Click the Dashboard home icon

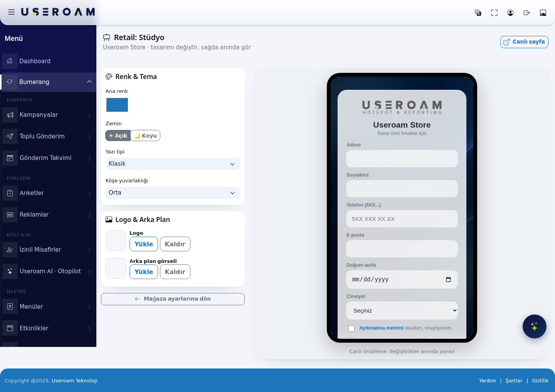pos(10,61)
